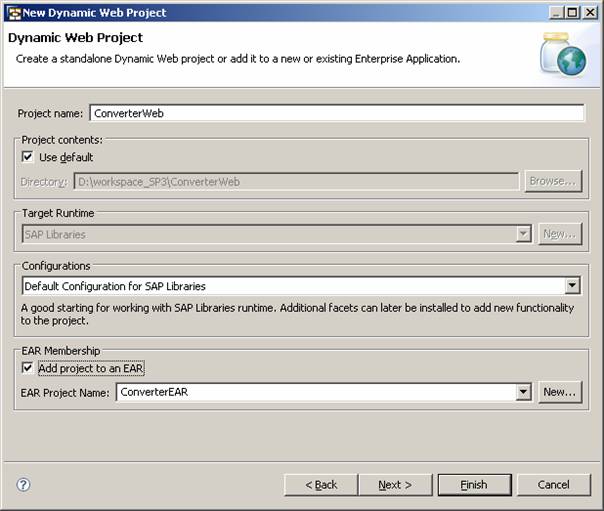Expand the EAR Project Name dropdown arrow
The image size is (604, 511).
pyautogui.click(x=523, y=392)
